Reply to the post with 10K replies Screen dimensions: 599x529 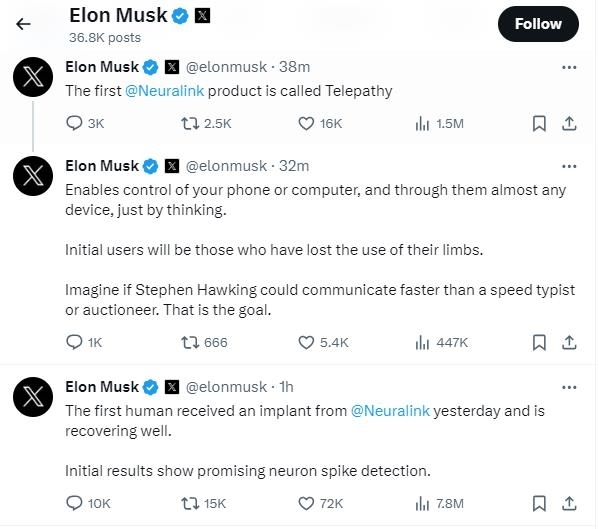(x=88, y=503)
